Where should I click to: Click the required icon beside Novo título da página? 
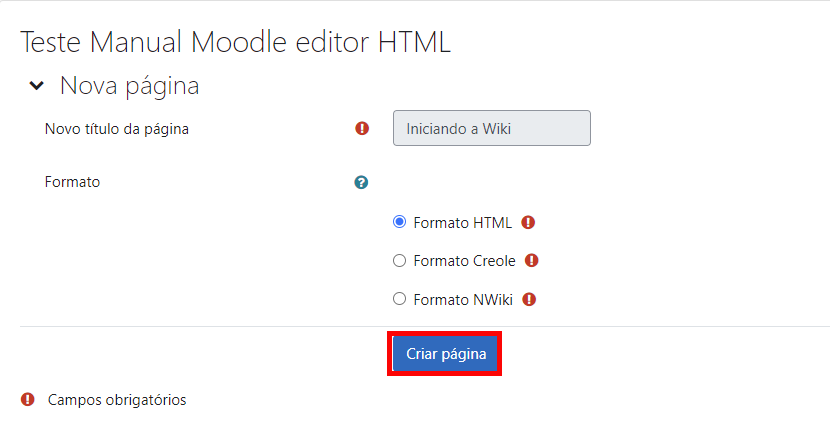(362, 128)
